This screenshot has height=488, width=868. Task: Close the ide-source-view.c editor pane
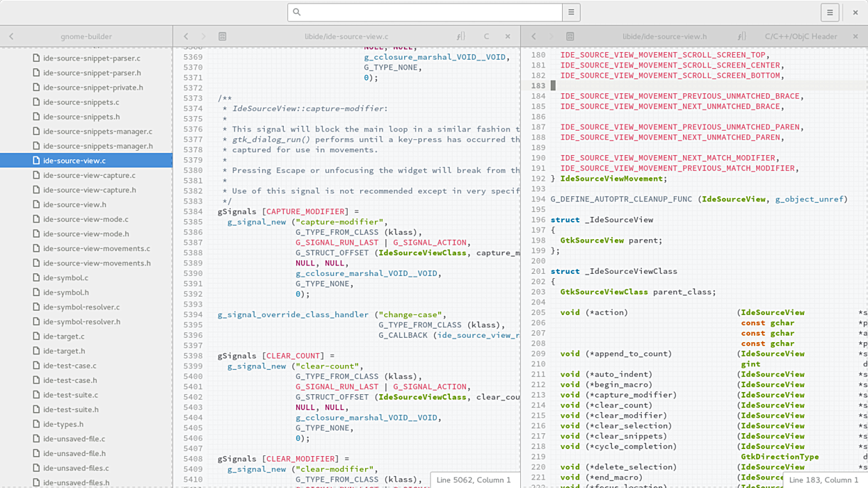coord(508,36)
